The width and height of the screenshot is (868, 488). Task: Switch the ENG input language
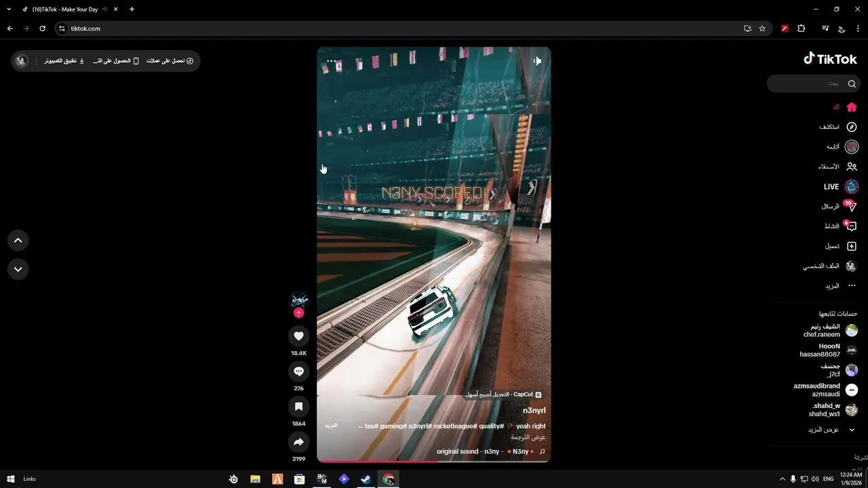click(828, 479)
